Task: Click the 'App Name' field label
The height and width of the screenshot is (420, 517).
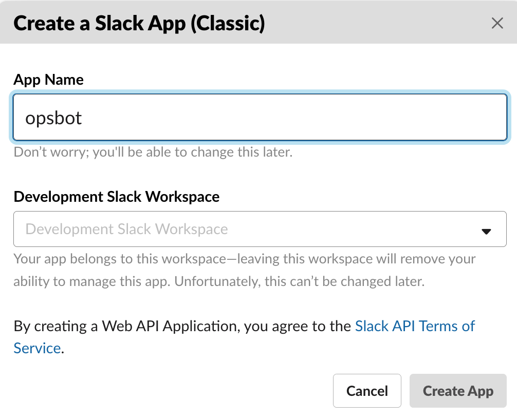Action: point(48,80)
